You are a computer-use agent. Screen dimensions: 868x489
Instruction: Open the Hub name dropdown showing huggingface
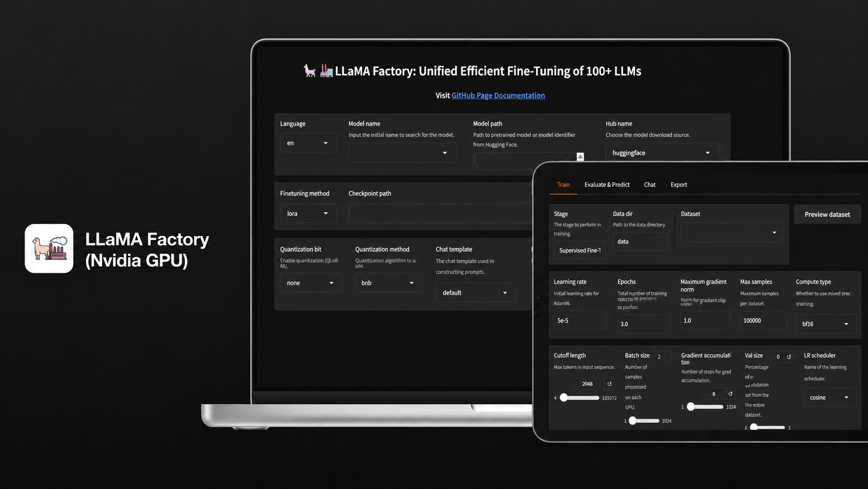tap(662, 153)
